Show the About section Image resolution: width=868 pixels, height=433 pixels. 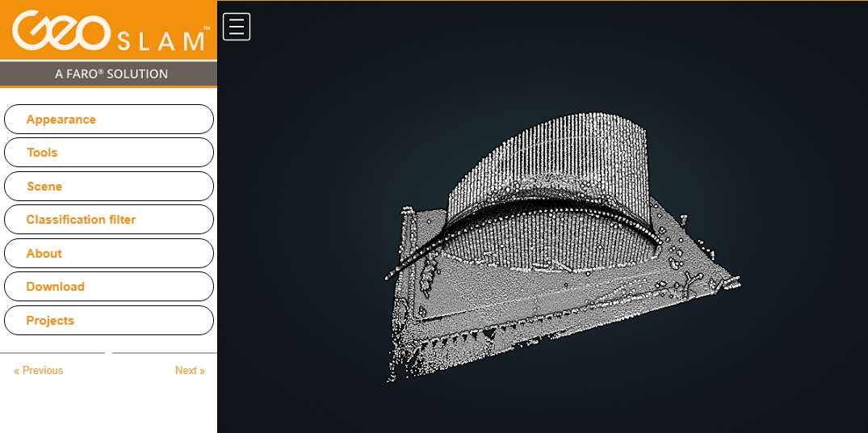(x=109, y=254)
